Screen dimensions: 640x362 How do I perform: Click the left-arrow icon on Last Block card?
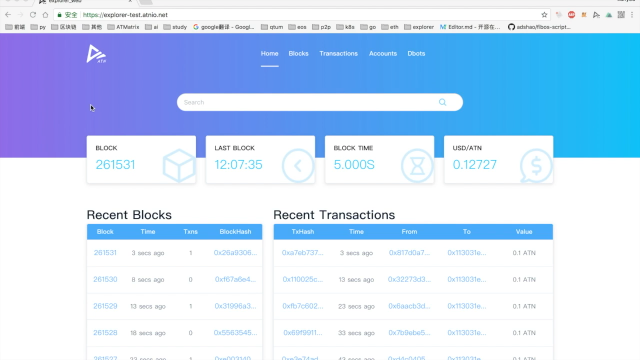tap(298, 166)
